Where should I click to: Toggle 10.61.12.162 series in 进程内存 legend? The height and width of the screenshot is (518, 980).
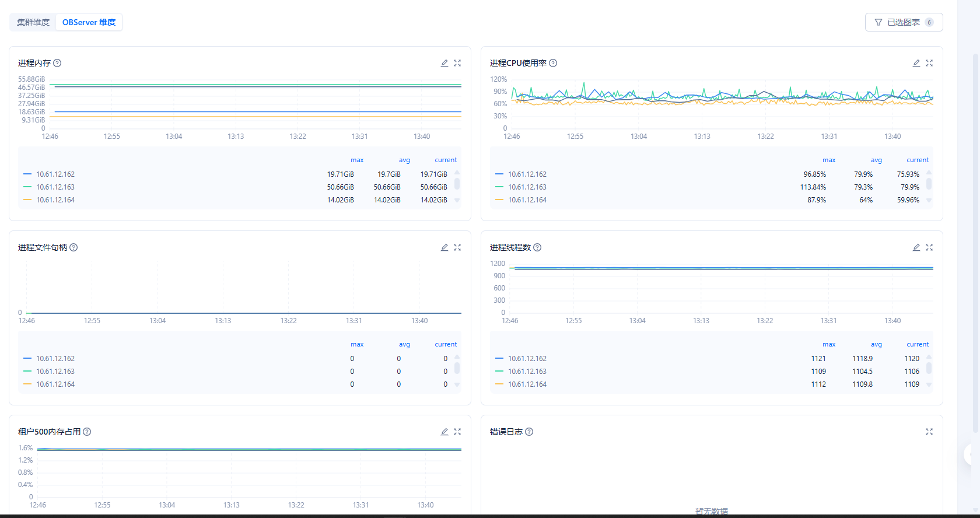[55, 174]
